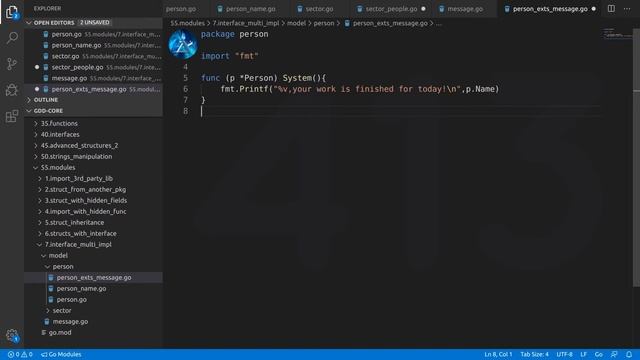The image size is (640, 360).
Task: Open the Explorer view icon
Action: click(12, 12)
